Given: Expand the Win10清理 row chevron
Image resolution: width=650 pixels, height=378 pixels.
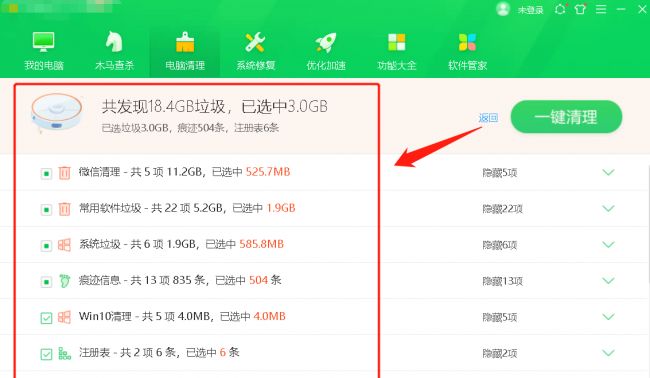Looking at the screenshot, I should 608,317.
